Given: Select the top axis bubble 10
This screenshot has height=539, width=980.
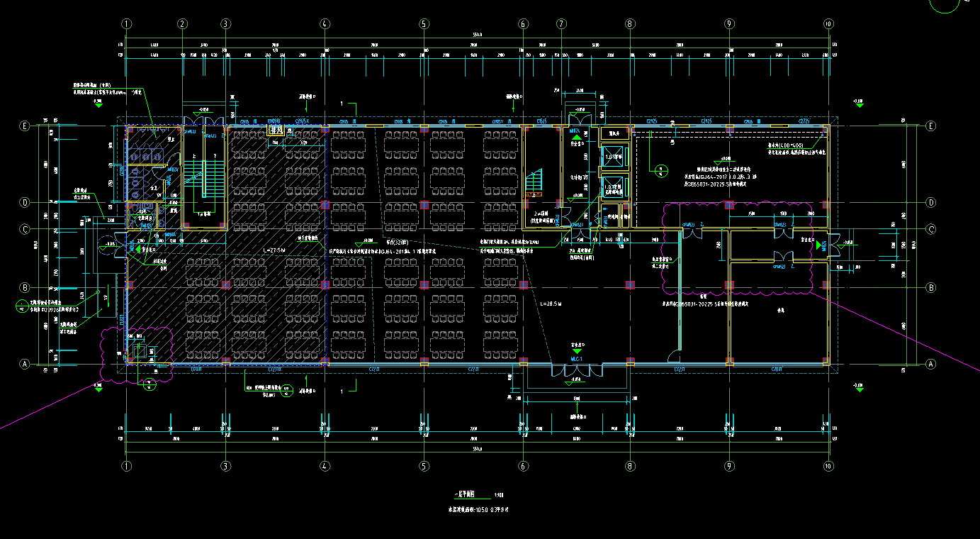Looking at the screenshot, I should pos(828,24).
